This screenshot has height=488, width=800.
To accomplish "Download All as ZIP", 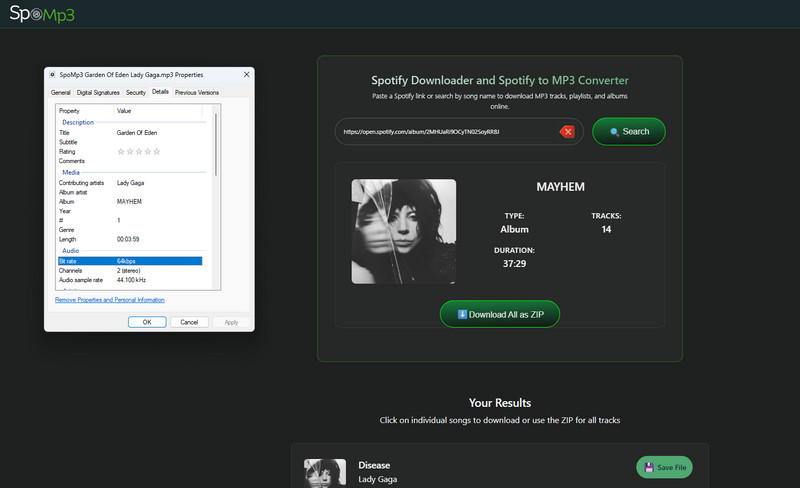I will point(500,314).
